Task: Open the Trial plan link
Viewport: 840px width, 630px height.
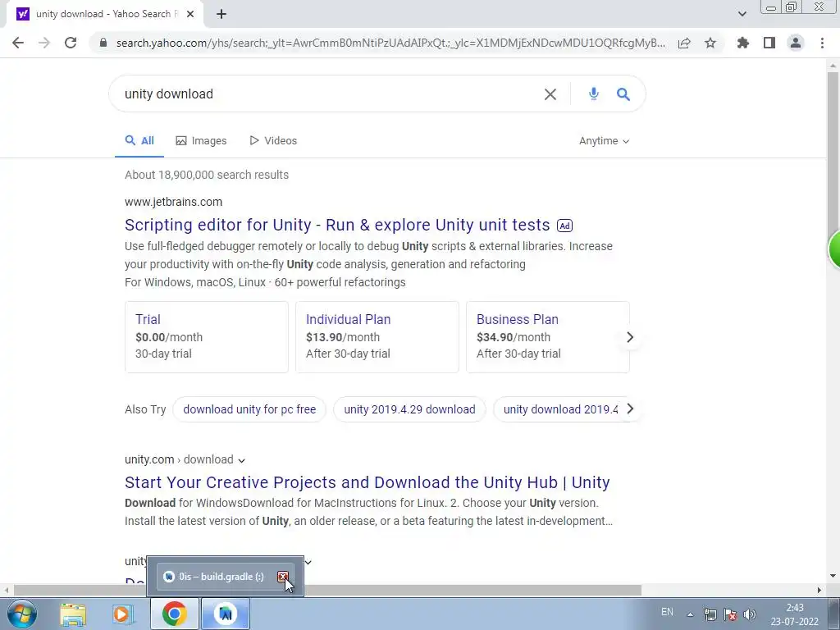Action: [x=148, y=319]
